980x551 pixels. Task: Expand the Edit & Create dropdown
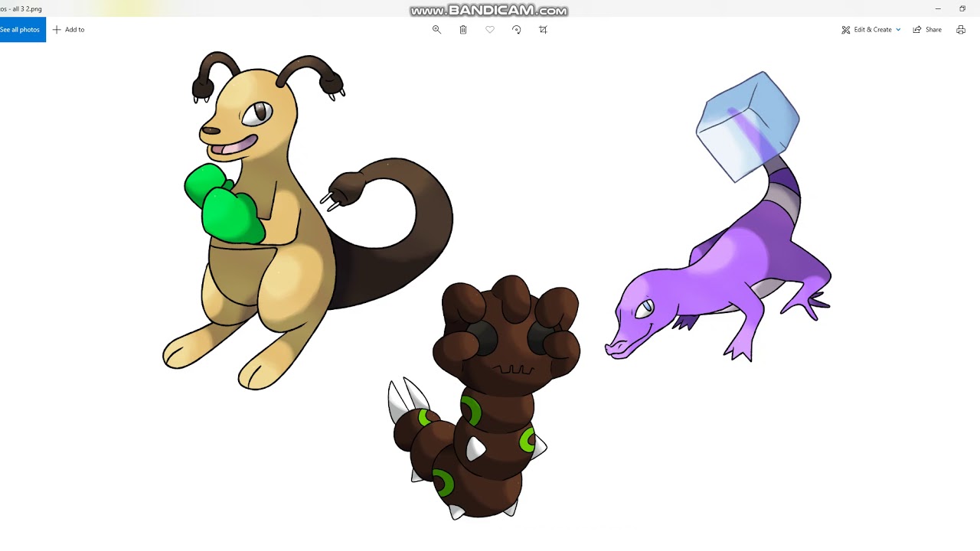tap(871, 30)
